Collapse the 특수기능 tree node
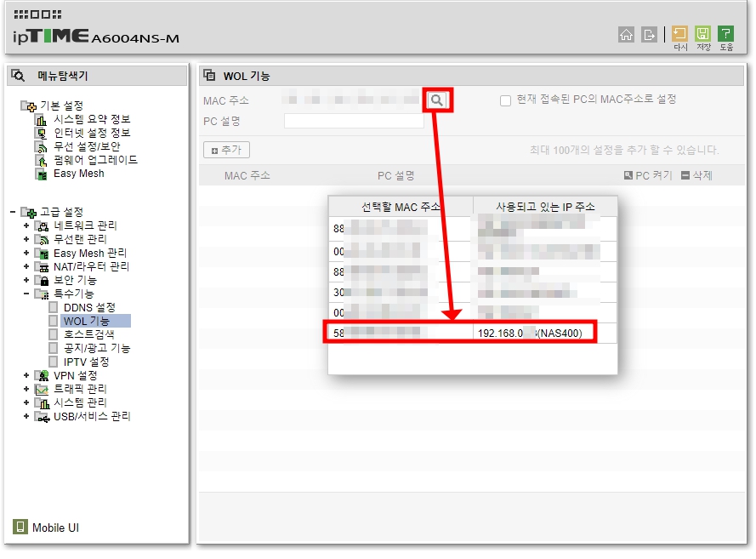Viewport: 756px width, 559px height. [25, 293]
